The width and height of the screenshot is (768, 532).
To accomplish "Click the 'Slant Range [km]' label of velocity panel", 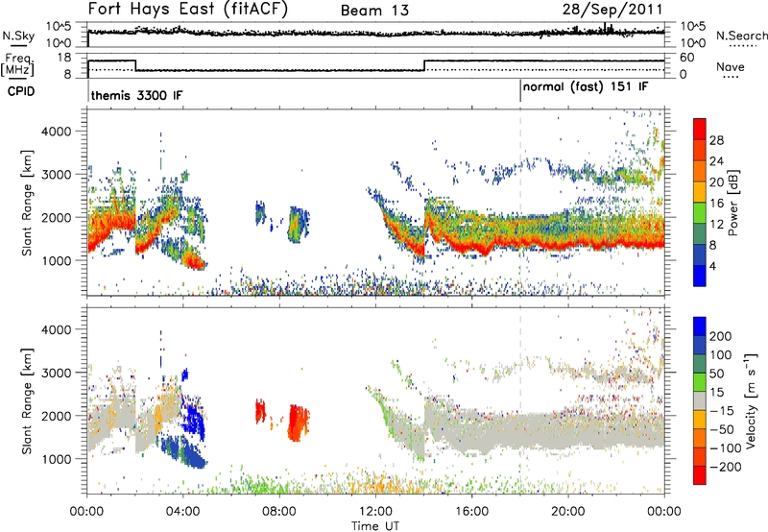I will (x=27, y=401).
